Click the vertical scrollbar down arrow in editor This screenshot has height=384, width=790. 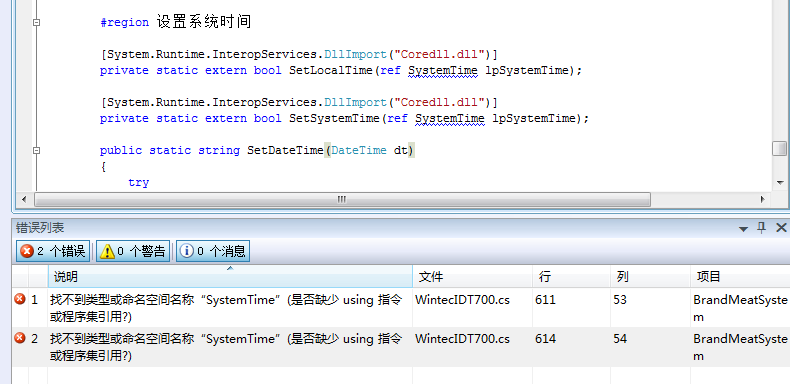coord(779,182)
